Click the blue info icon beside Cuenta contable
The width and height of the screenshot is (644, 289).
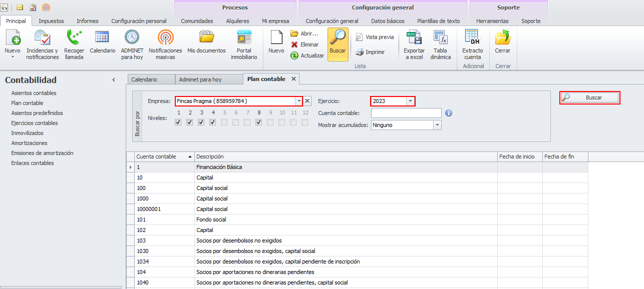(x=449, y=113)
